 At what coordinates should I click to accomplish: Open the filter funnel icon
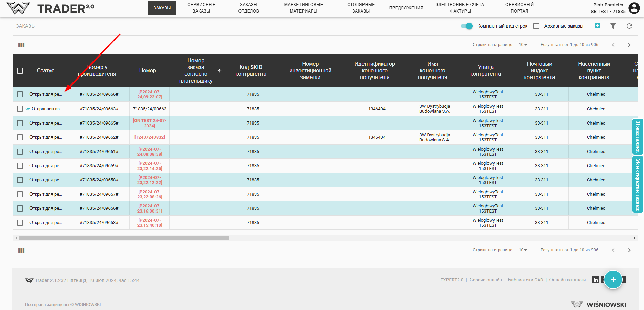(613, 26)
